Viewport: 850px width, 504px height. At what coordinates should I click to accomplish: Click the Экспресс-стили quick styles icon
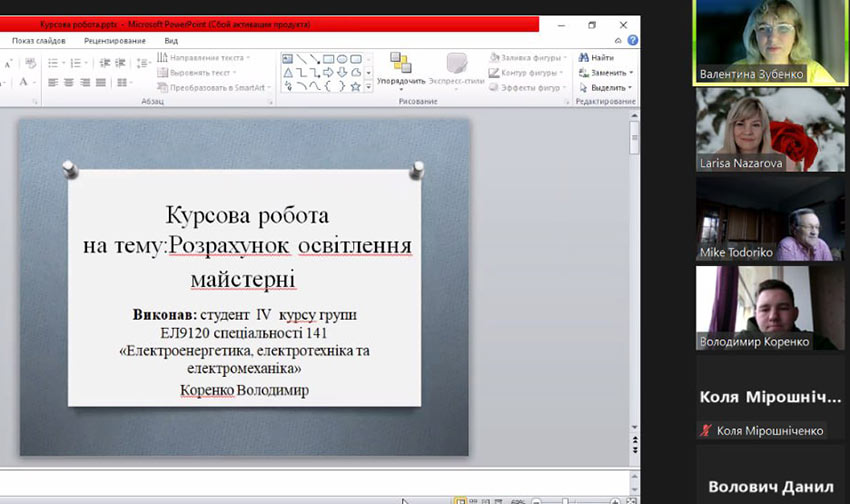pos(457,67)
